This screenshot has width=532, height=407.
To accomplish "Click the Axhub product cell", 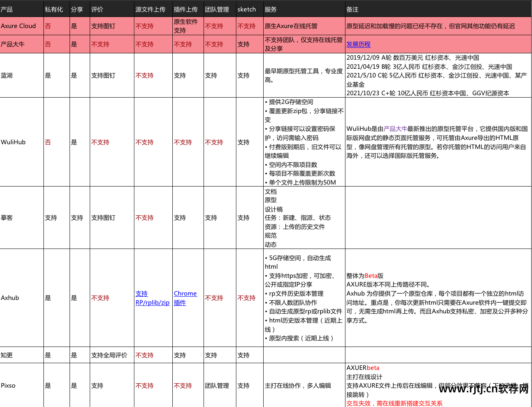I will [22, 298].
